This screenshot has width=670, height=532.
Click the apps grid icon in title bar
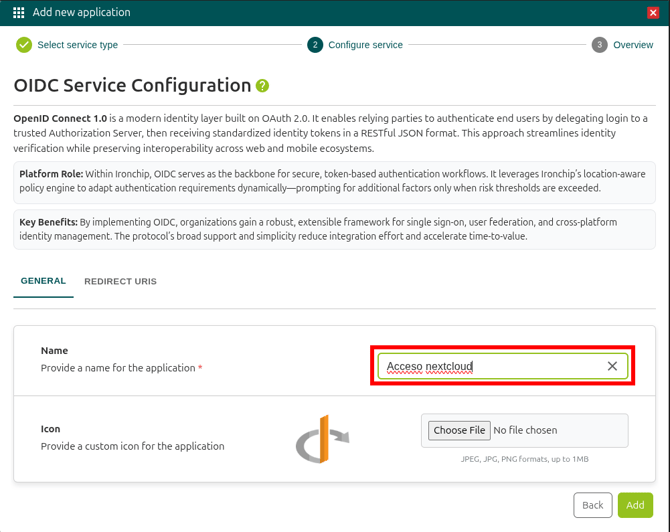click(x=18, y=13)
